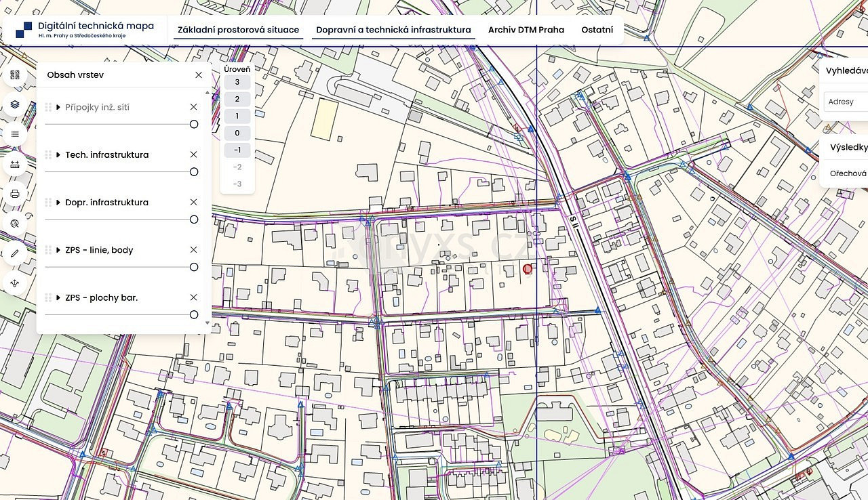The width and height of the screenshot is (868, 500).
Task: Switch to Archiv DTM Praha tab
Action: click(x=526, y=30)
